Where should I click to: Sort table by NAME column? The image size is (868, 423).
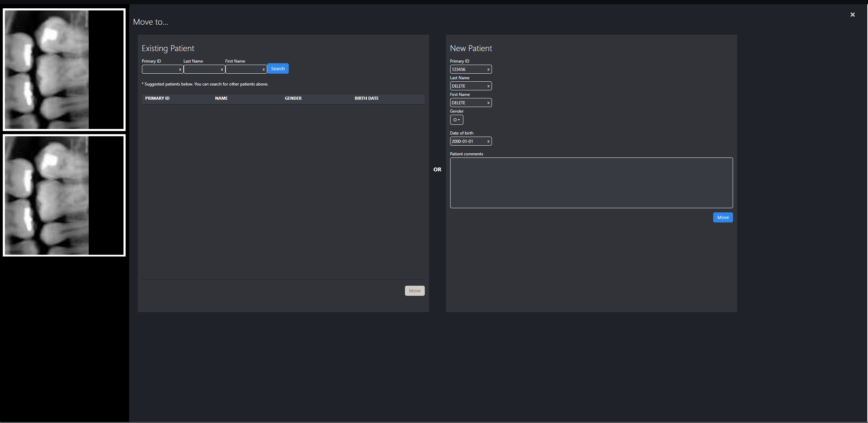(x=221, y=98)
